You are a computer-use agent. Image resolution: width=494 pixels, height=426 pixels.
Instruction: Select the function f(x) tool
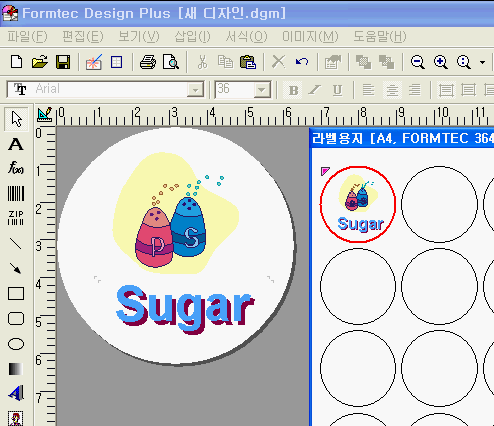[x=16, y=168]
